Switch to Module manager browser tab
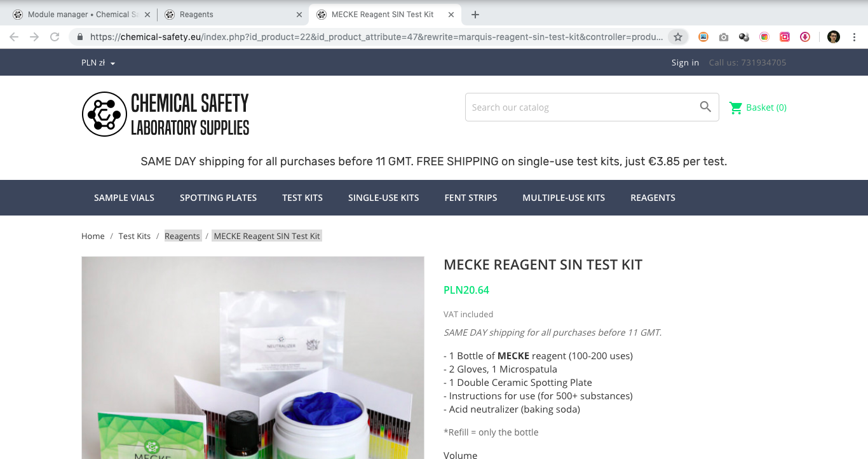 (81, 15)
